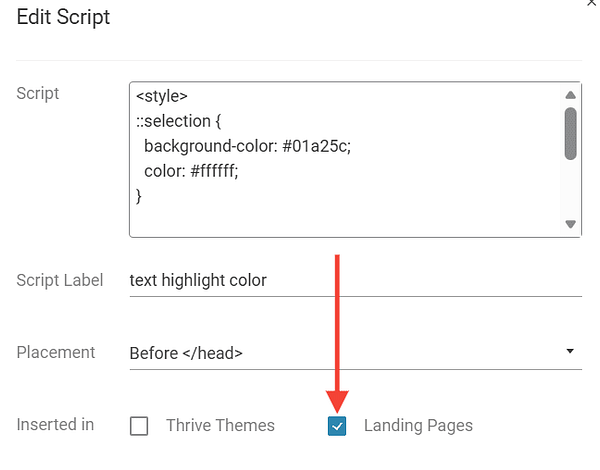600x470 pixels.
Task: Place cursor in the <style> line
Action: tap(162, 97)
